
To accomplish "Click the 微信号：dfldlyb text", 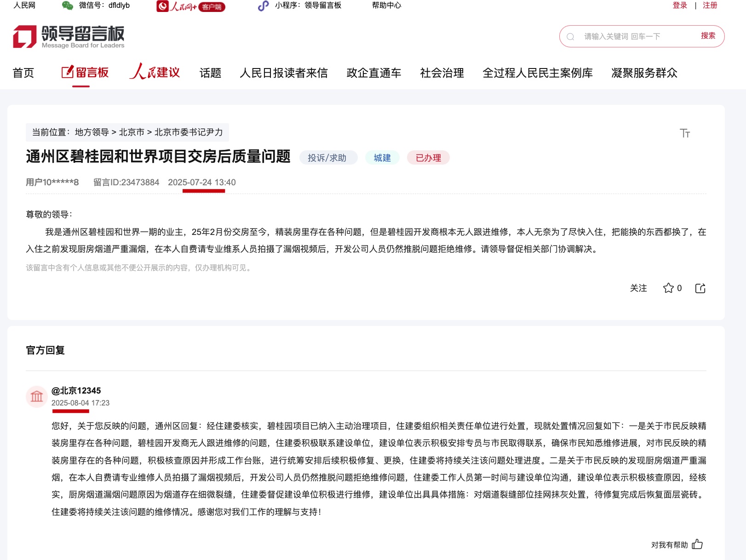I will point(104,6).
